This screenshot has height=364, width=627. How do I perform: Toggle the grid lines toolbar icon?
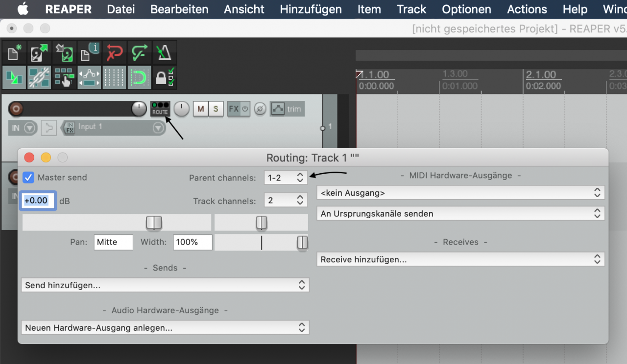pyautogui.click(x=114, y=78)
